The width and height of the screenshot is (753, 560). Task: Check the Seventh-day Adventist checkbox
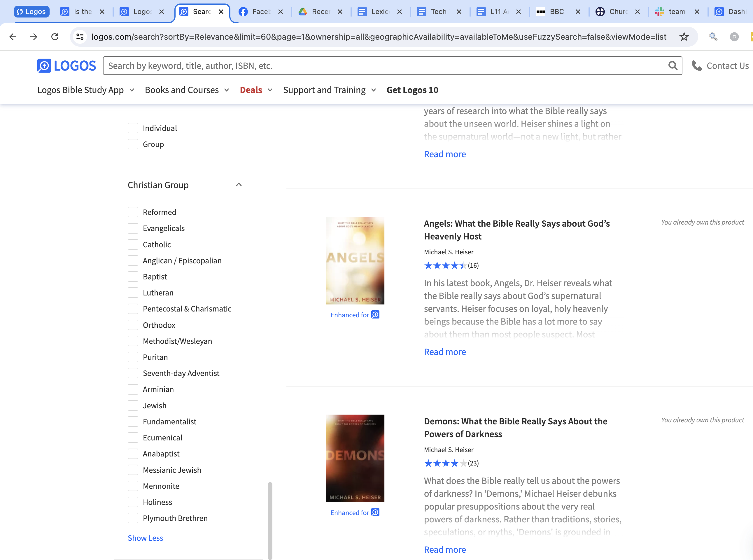coord(133,373)
